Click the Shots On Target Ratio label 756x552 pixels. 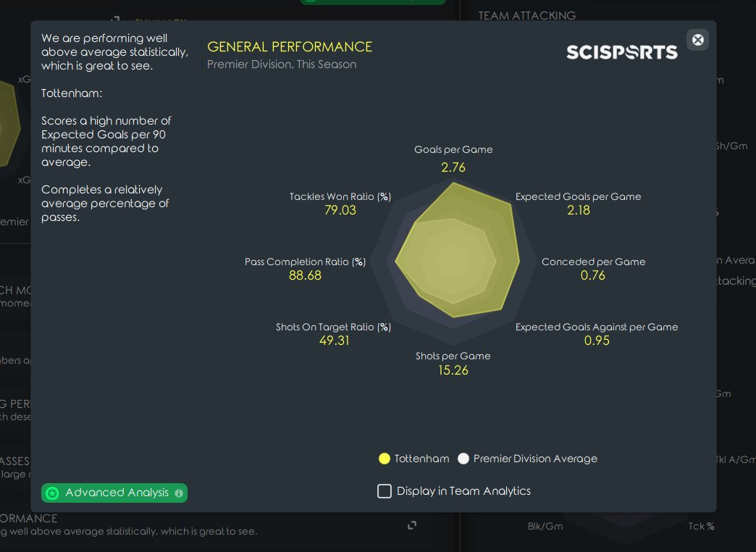tap(333, 327)
